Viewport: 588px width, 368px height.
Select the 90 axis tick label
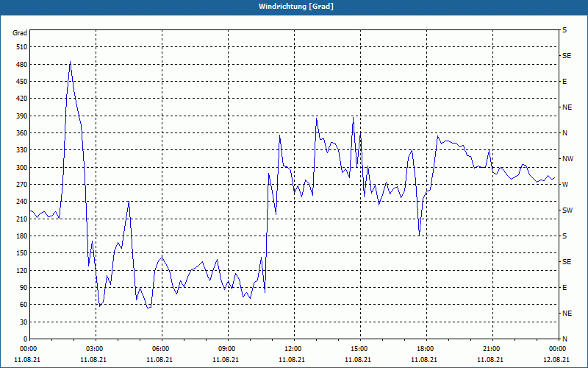point(24,288)
